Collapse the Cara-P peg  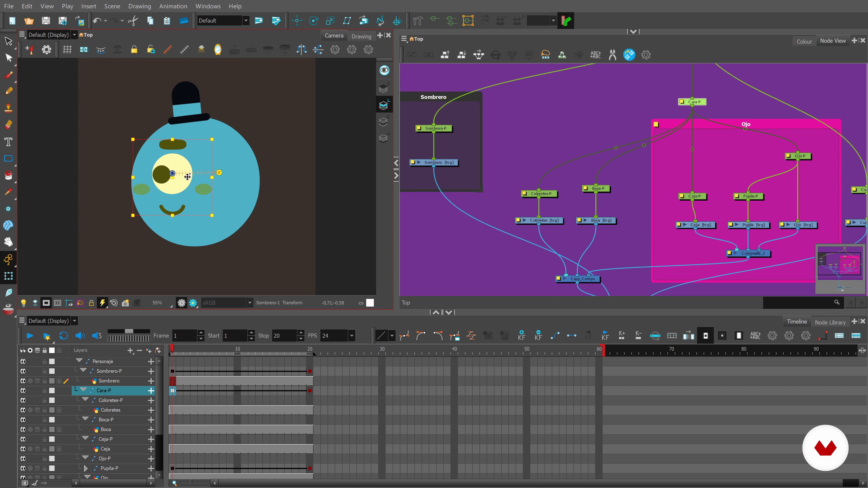83,390
